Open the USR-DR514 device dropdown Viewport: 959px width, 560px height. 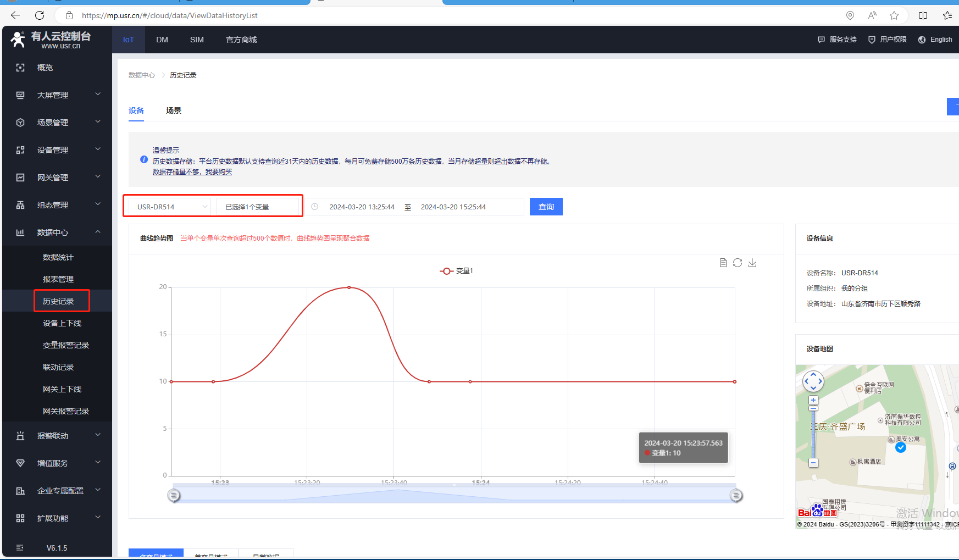pos(169,207)
